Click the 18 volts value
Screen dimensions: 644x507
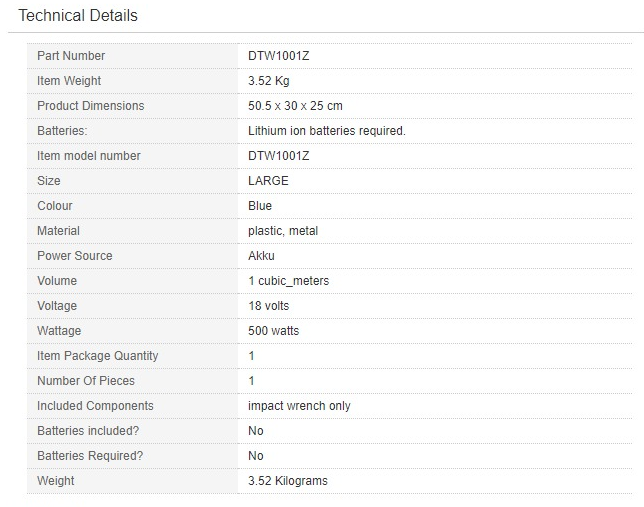point(269,306)
